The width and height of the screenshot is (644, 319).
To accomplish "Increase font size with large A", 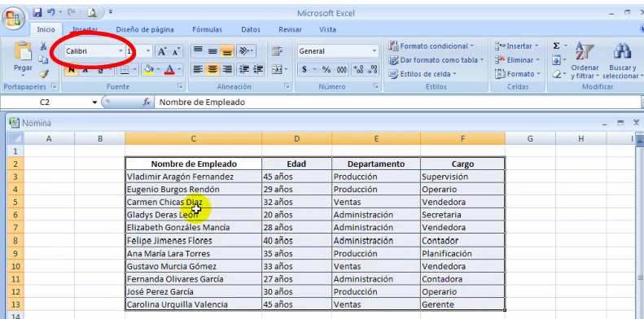I will pos(162,51).
